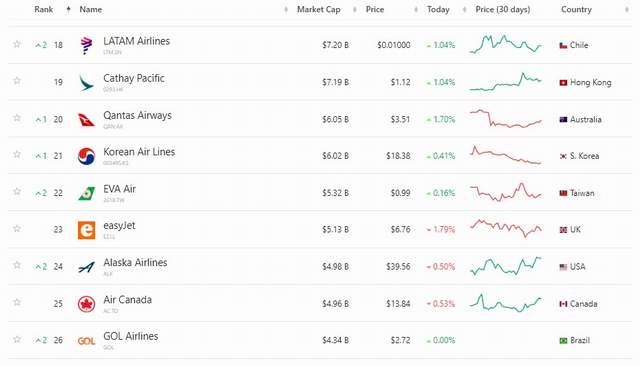Sort by the Rank column header

click(44, 9)
